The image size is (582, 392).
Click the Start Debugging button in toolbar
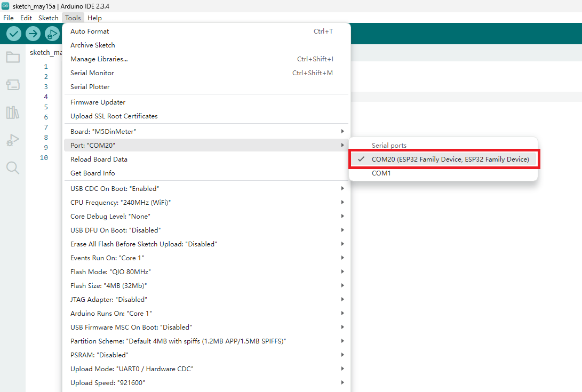click(52, 34)
